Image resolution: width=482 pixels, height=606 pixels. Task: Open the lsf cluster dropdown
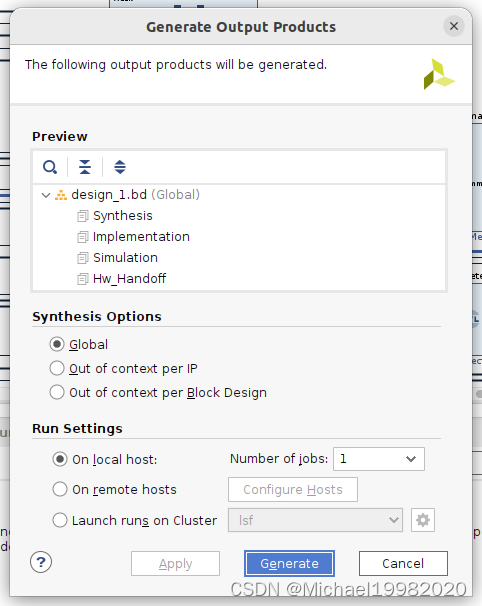(x=315, y=520)
